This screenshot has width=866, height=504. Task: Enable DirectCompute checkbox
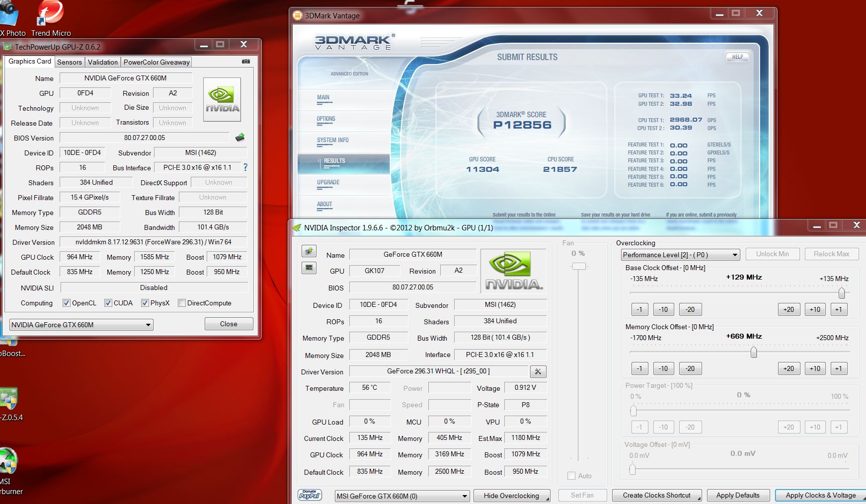click(x=181, y=303)
